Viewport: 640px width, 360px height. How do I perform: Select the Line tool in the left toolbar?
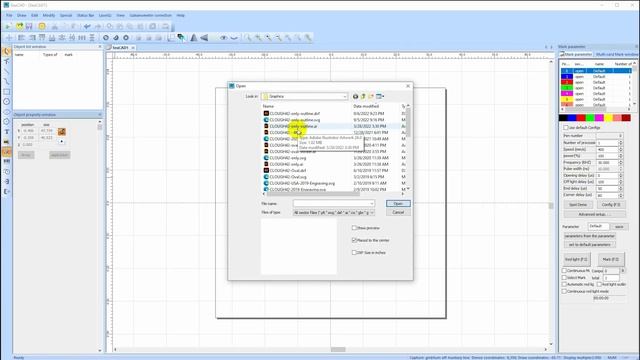coord(7,72)
